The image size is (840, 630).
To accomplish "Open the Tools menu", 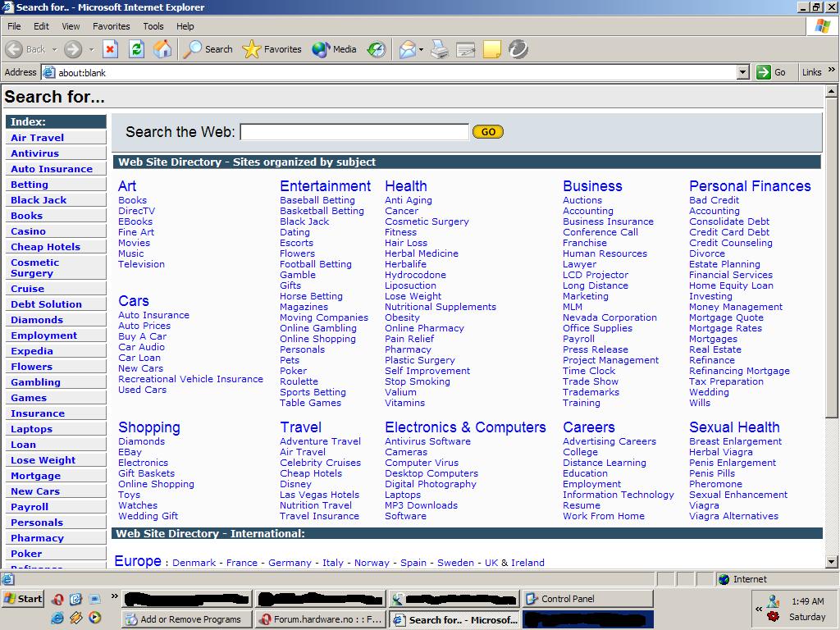I will click(x=153, y=26).
